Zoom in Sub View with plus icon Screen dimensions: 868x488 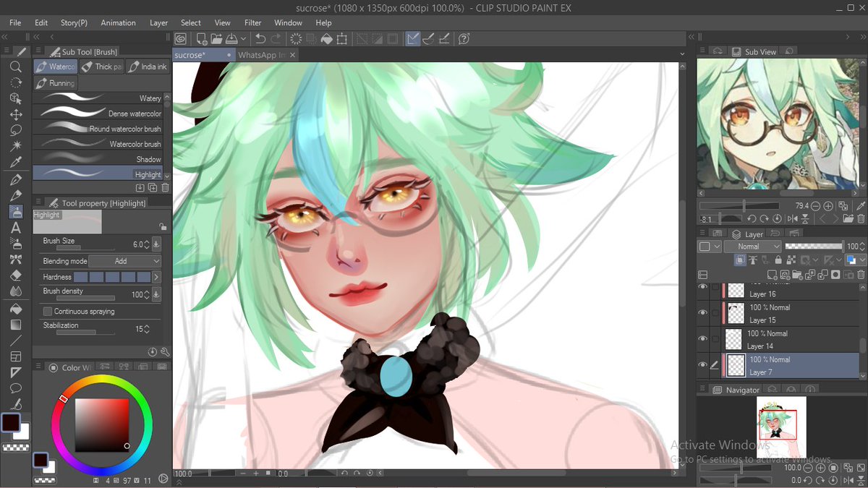829,206
